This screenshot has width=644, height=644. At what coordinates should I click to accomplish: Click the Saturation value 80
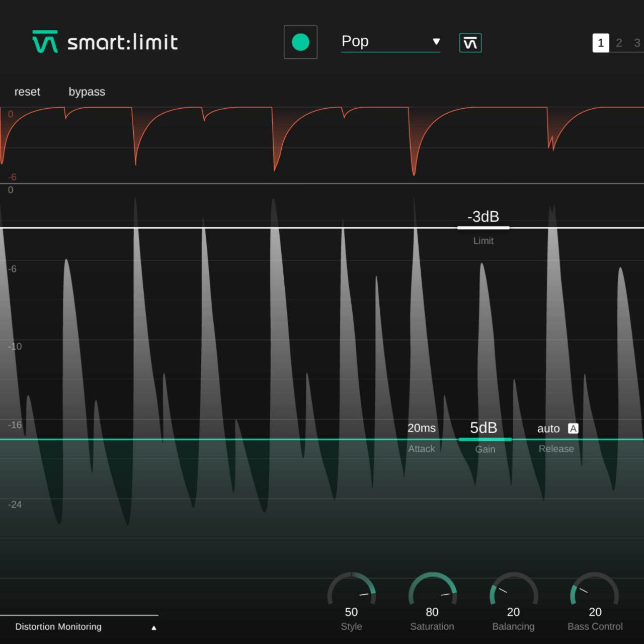pos(432,612)
